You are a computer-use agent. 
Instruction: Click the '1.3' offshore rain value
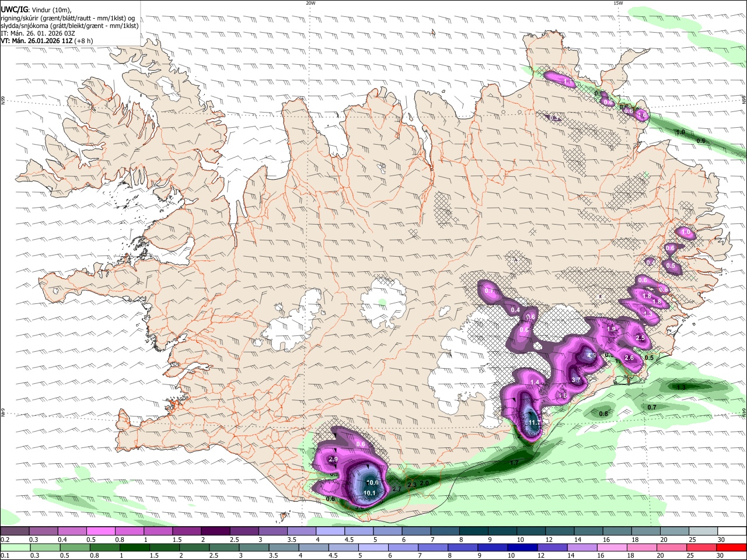click(680, 387)
